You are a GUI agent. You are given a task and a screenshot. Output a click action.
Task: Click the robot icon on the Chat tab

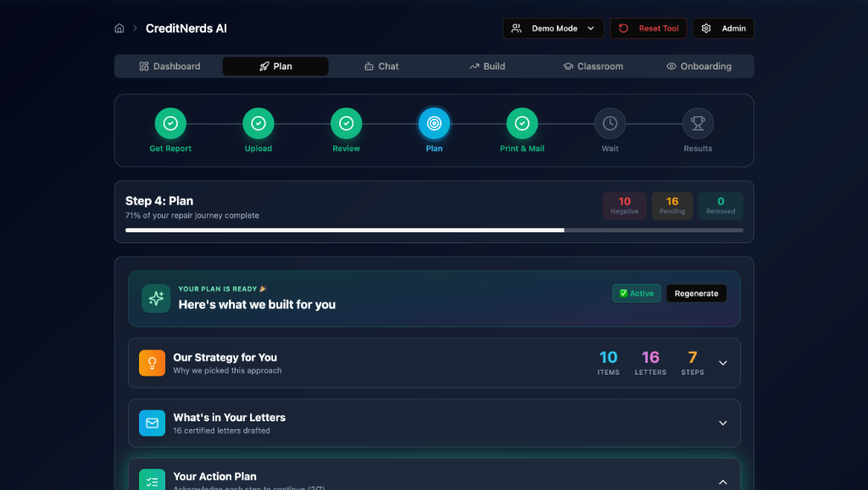(369, 66)
